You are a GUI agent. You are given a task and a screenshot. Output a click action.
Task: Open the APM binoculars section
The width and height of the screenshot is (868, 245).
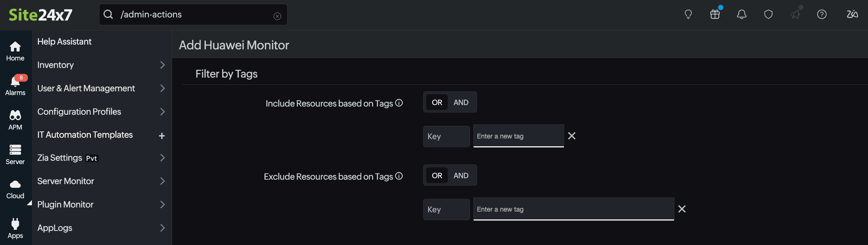coord(15,120)
